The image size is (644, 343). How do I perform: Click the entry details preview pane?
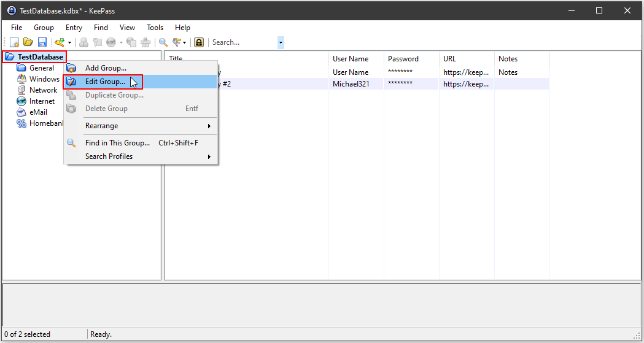[x=322, y=305]
